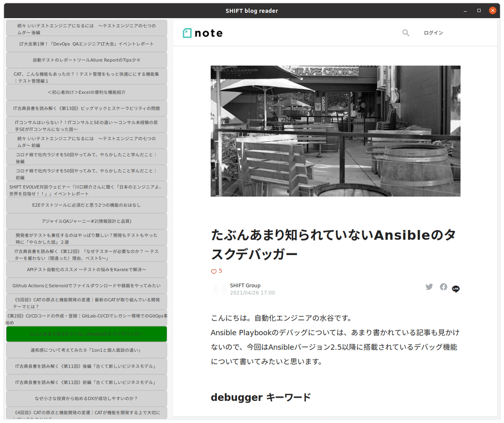Open IT古典良書 第11回 前編 article
The width and height of the screenshot is (504, 423).
tap(87, 383)
